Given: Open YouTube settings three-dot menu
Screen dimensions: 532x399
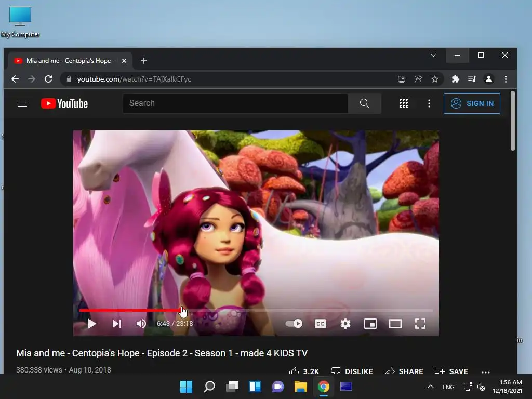Looking at the screenshot, I should tap(429, 103).
